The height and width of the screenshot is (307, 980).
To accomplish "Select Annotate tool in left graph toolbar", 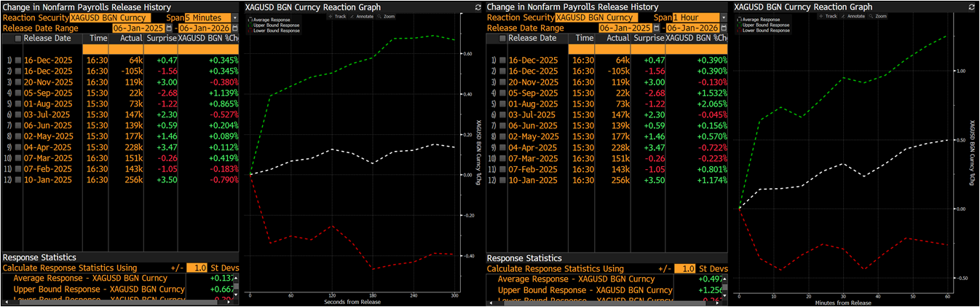I will [x=364, y=15].
